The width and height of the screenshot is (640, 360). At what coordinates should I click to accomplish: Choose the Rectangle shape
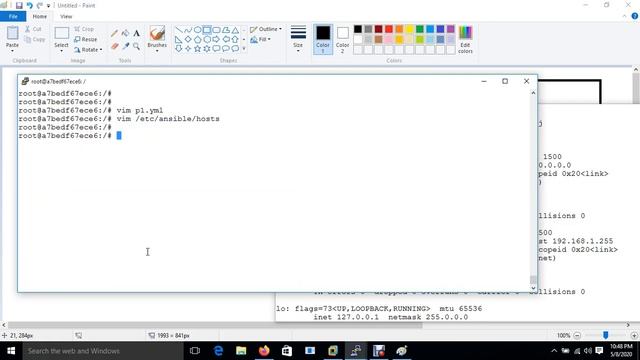tap(207, 30)
